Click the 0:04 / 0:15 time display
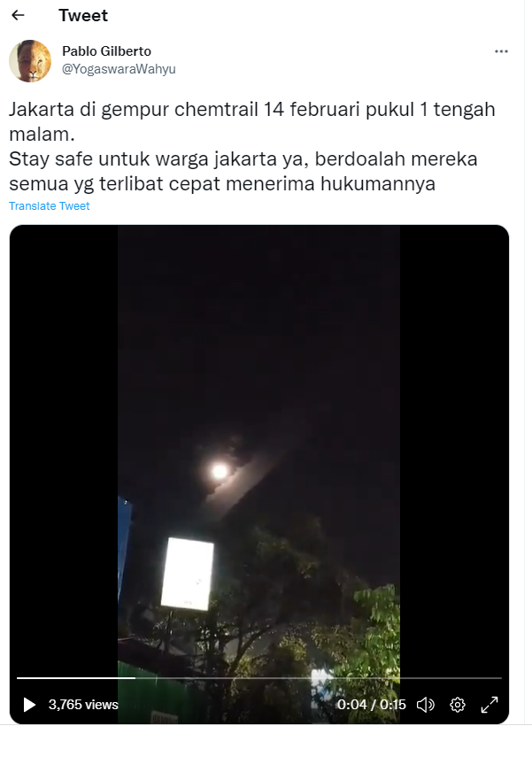Screen dimensions: 532x757 tap(371, 705)
